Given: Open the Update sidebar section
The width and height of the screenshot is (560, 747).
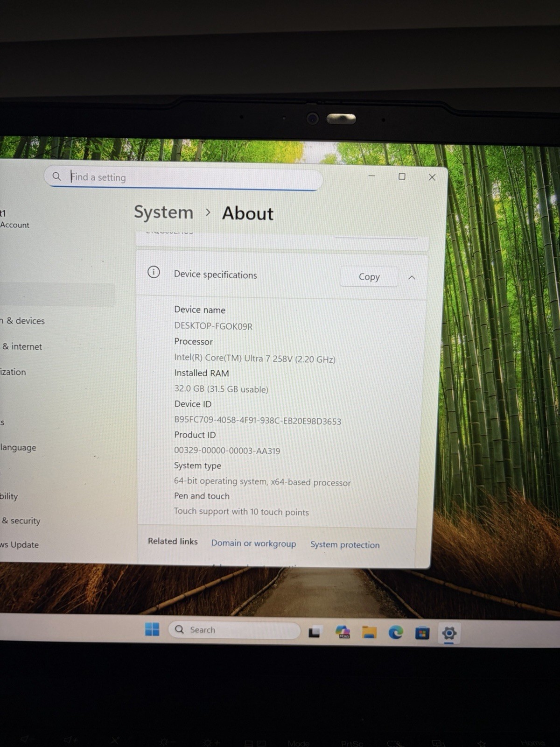Looking at the screenshot, I should pyautogui.click(x=20, y=544).
